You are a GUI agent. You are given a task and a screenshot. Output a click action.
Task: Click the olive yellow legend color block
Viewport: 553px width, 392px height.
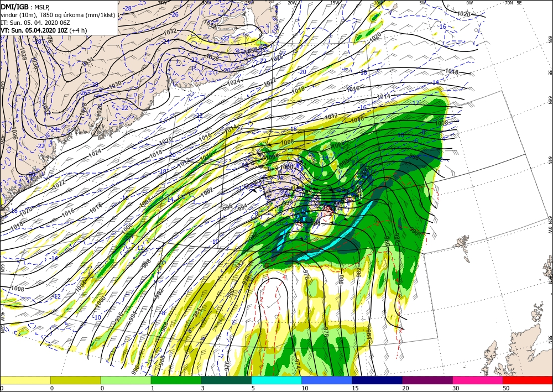tap(75, 380)
